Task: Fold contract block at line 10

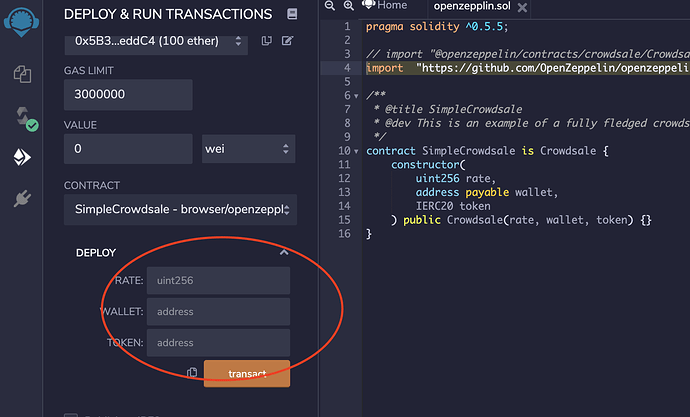Action: point(356,151)
